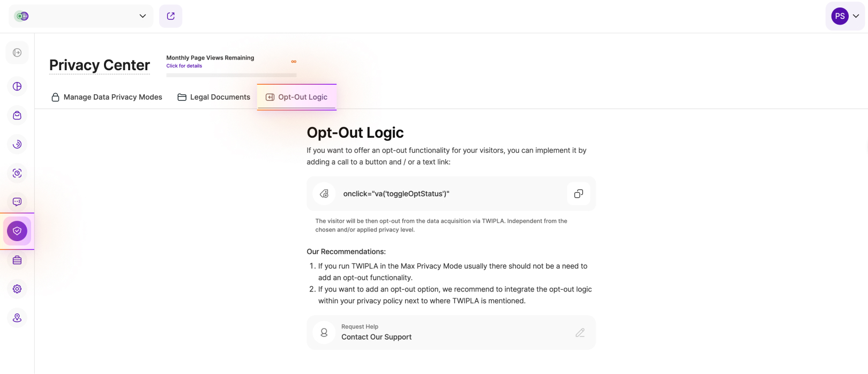Switch to Manage Data Privacy Modes tab
The image size is (868, 374).
pyautogui.click(x=107, y=97)
